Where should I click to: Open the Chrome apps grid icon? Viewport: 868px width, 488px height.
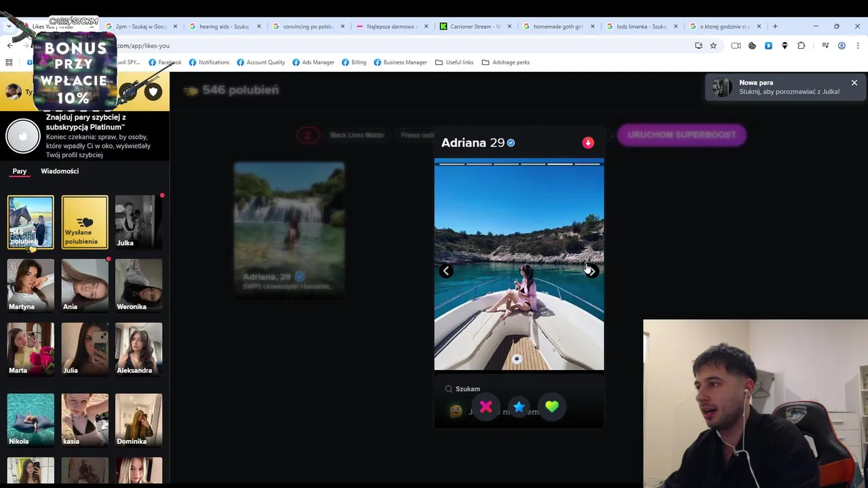[x=9, y=62]
